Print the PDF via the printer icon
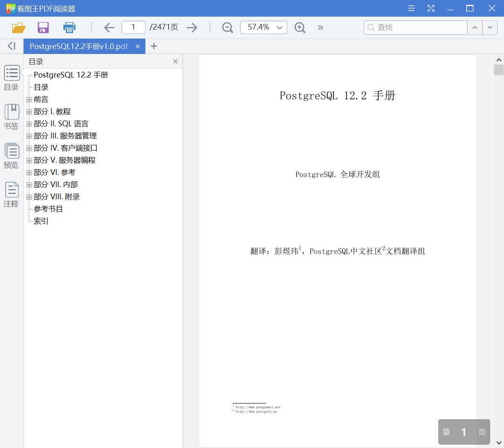 coord(69,27)
